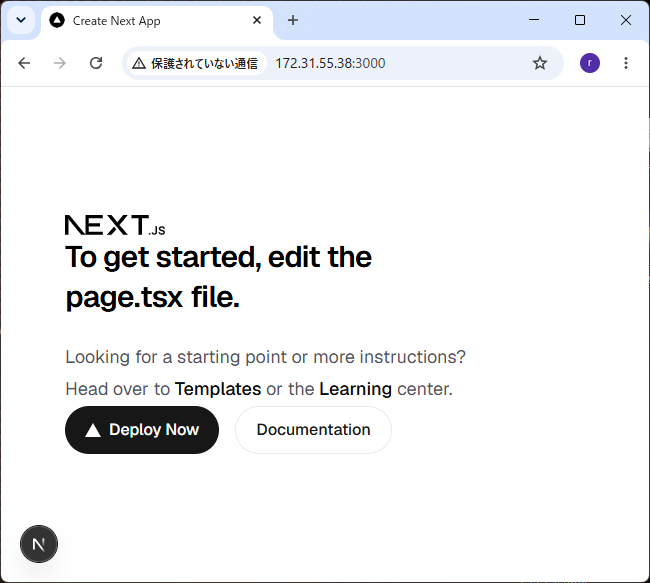Click the not secure connection warning chip
The width and height of the screenshot is (650, 583).
coord(196,63)
